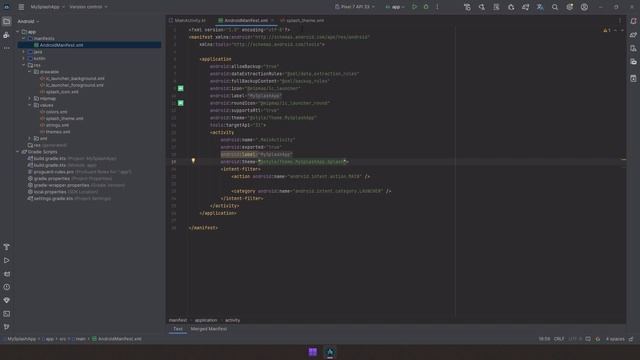Click the blue translate icon in toolbar
This screenshot has width=640, height=360.
pos(540,7)
